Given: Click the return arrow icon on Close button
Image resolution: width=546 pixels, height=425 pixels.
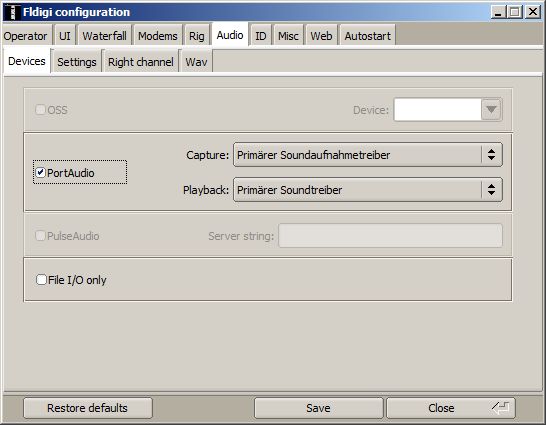Looking at the screenshot, I should coord(501,408).
